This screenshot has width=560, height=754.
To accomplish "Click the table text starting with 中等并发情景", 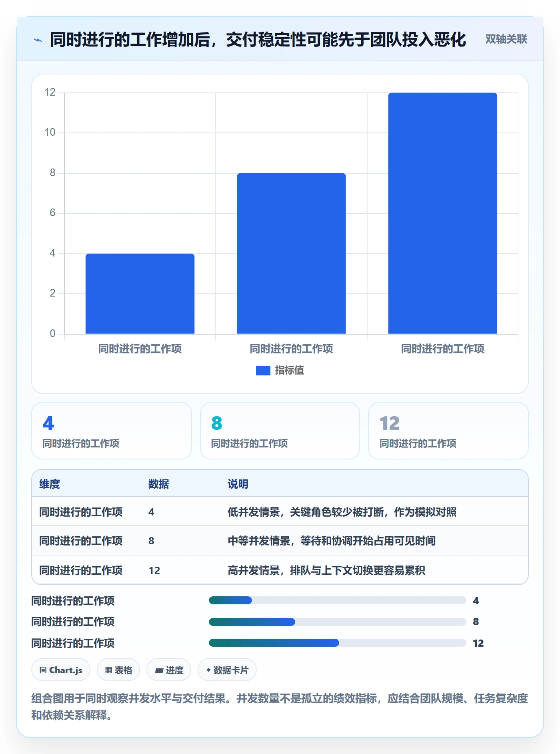I will point(332,541).
